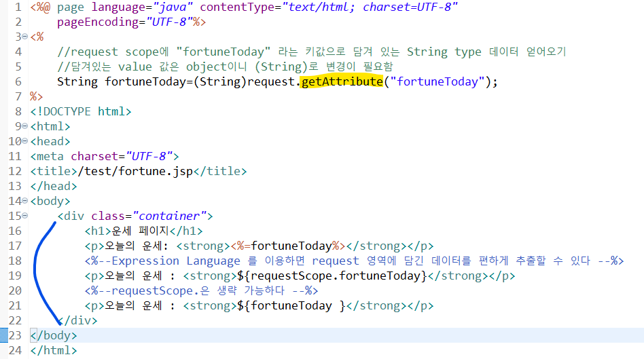Place cursor on pageEncoding attribute at line 2
644x359 pixels.
(x=98, y=22)
